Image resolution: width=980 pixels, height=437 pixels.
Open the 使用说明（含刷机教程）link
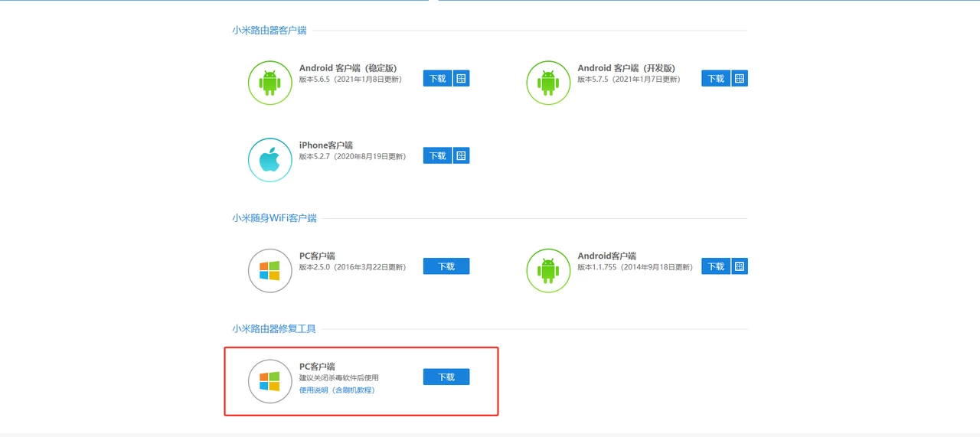pos(337,390)
